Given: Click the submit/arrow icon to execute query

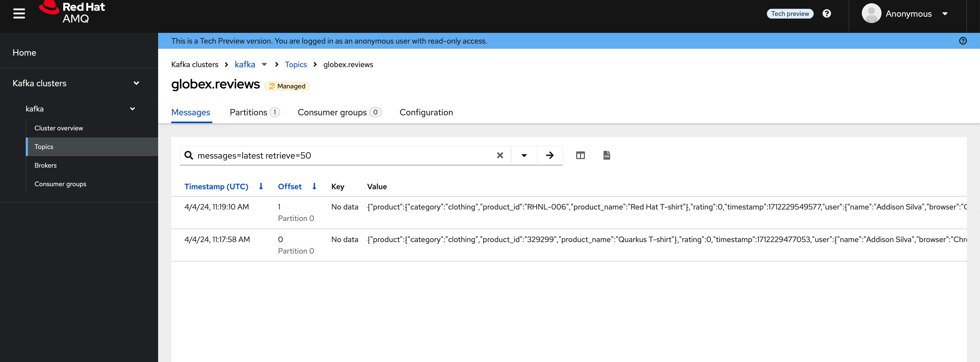Looking at the screenshot, I should 549,155.
